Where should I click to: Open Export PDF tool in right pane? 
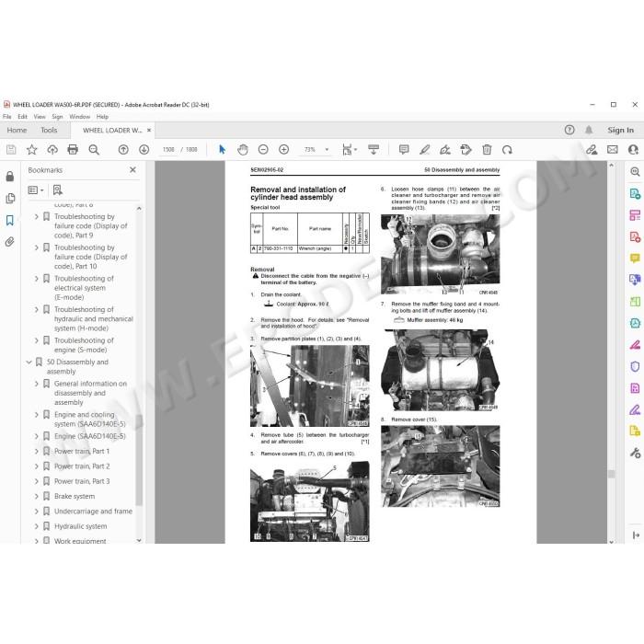click(x=635, y=193)
